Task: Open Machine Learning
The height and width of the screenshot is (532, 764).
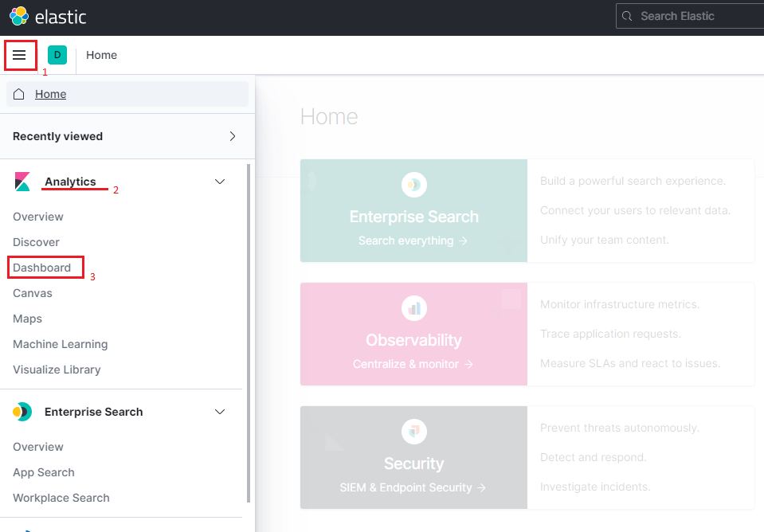Action: click(x=60, y=343)
